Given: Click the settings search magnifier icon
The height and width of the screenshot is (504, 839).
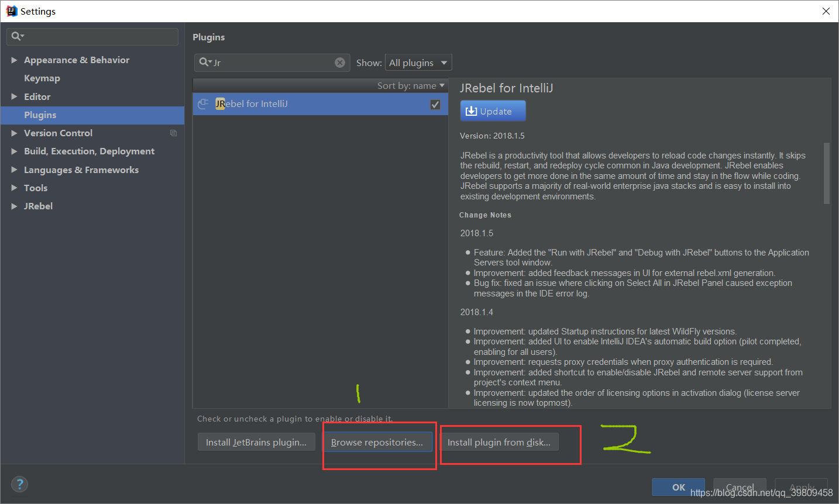Looking at the screenshot, I should click(17, 36).
